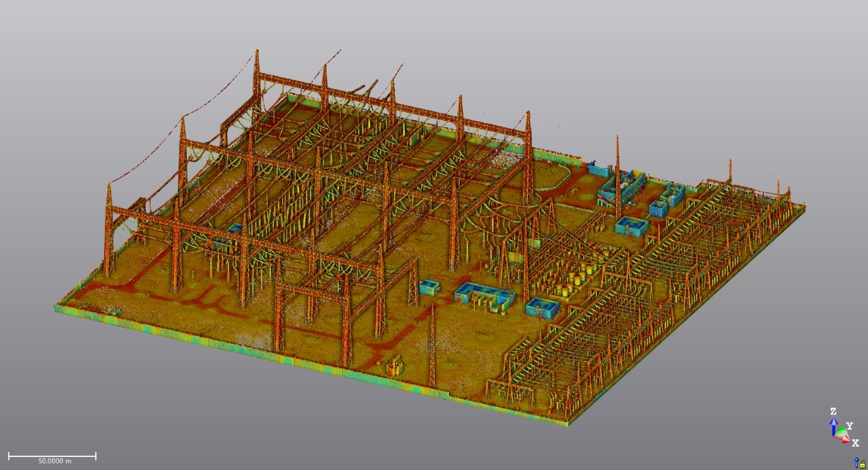Image resolution: width=868 pixels, height=470 pixels.
Task: Click the 50.0000 m scale label
Action: click(x=53, y=461)
